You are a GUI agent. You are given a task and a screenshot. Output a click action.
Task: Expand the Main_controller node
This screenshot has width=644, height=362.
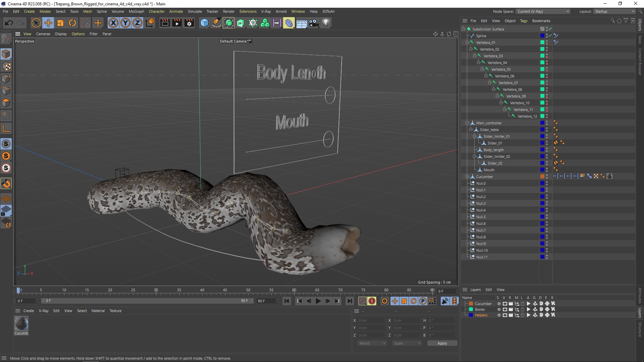tap(468, 122)
